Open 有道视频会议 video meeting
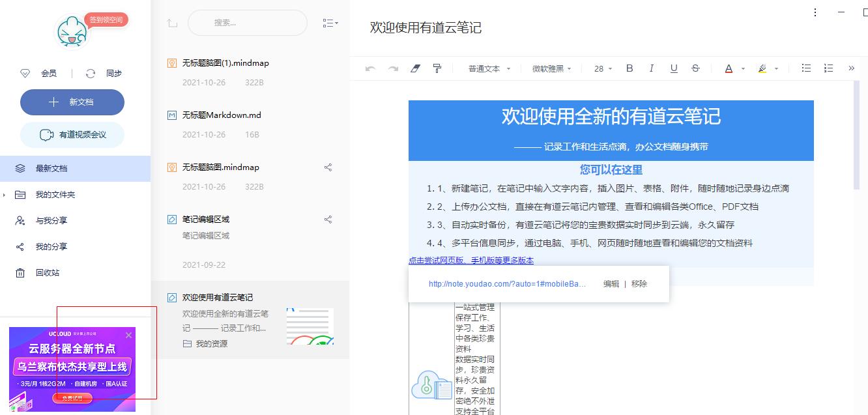Image resolution: width=868 pixels, height=415 pixels. point(72,135)
